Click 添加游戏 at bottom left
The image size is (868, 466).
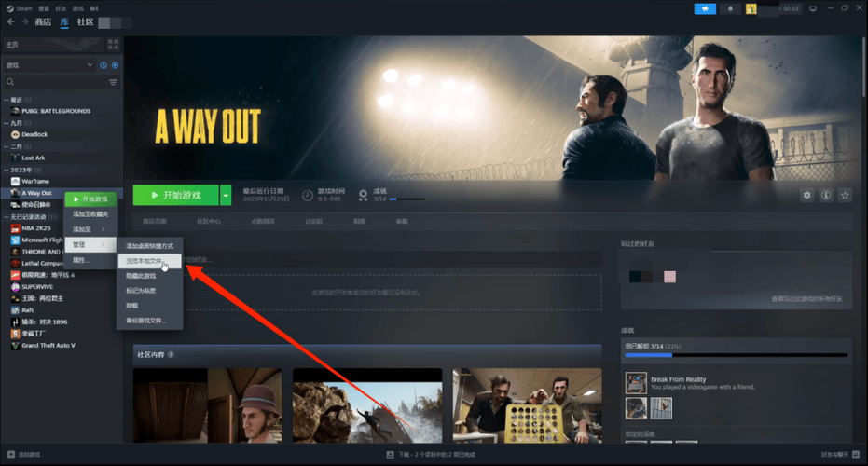pos(24,455)
